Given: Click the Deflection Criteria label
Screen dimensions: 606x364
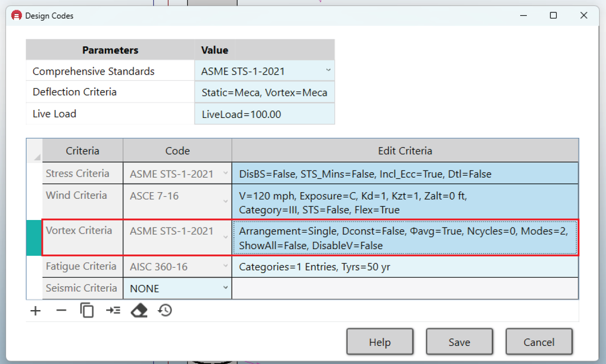Looking at the screenshot, I should pos(75,92).
